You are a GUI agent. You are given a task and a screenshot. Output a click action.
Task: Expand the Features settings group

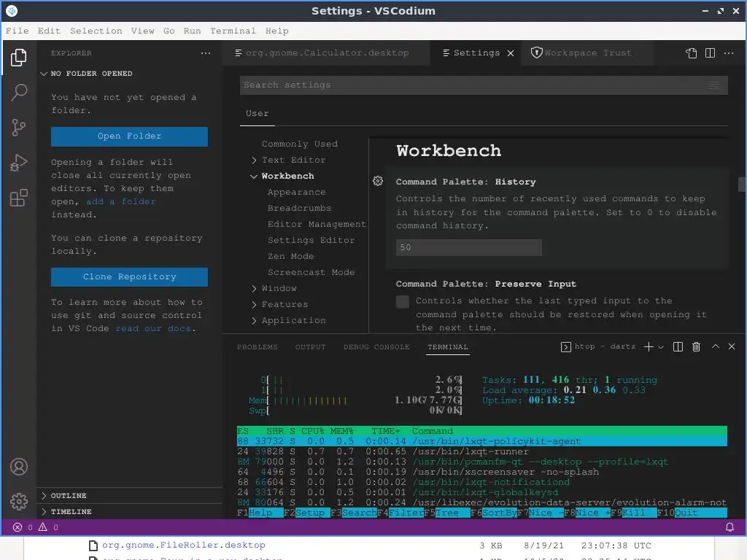coord(254,305)
